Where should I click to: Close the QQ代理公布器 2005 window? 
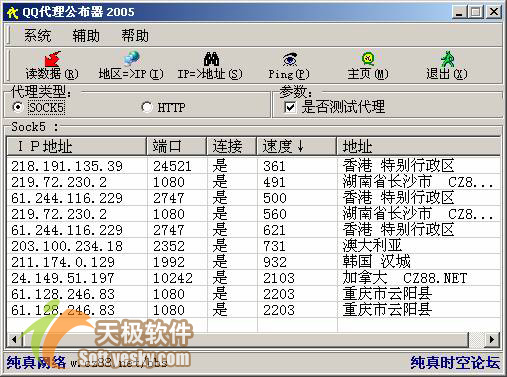[x=494, y=12]
